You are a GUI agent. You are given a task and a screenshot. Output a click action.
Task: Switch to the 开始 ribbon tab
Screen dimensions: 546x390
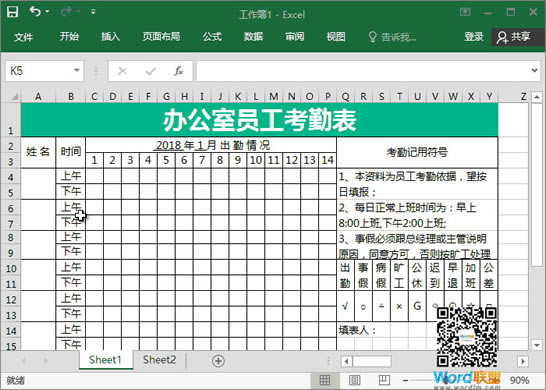click(x=69, y=37)
